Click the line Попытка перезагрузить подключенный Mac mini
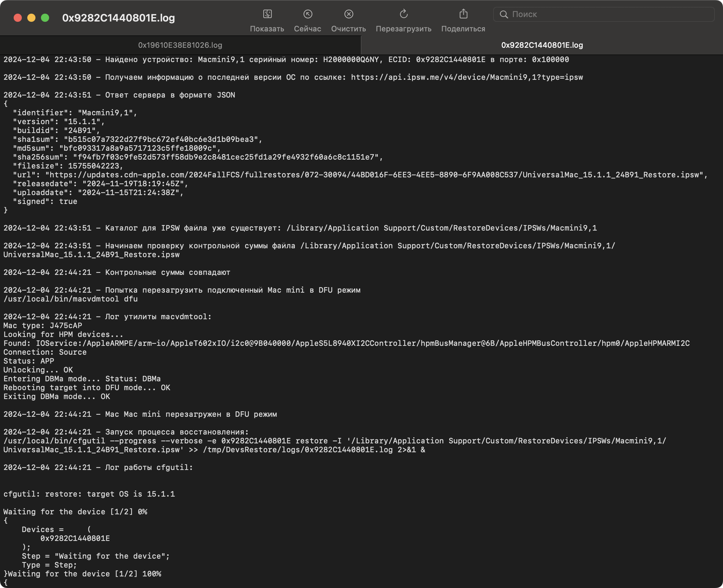 182,290
